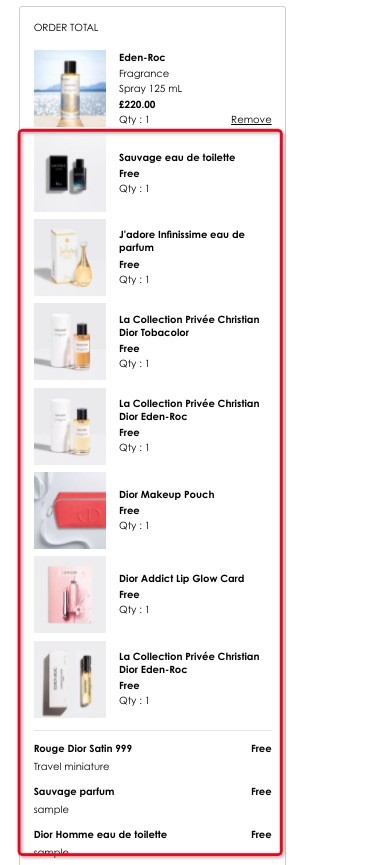Select J'adore Infinissime bottle image
389x865 pixels.
pyautogui.click(x=70, y=258)
